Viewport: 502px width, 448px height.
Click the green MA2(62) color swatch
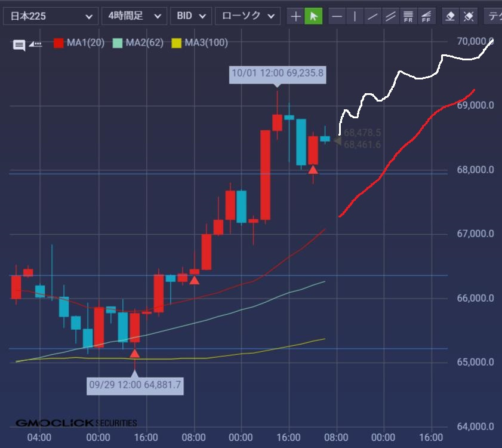coord(118,43)
